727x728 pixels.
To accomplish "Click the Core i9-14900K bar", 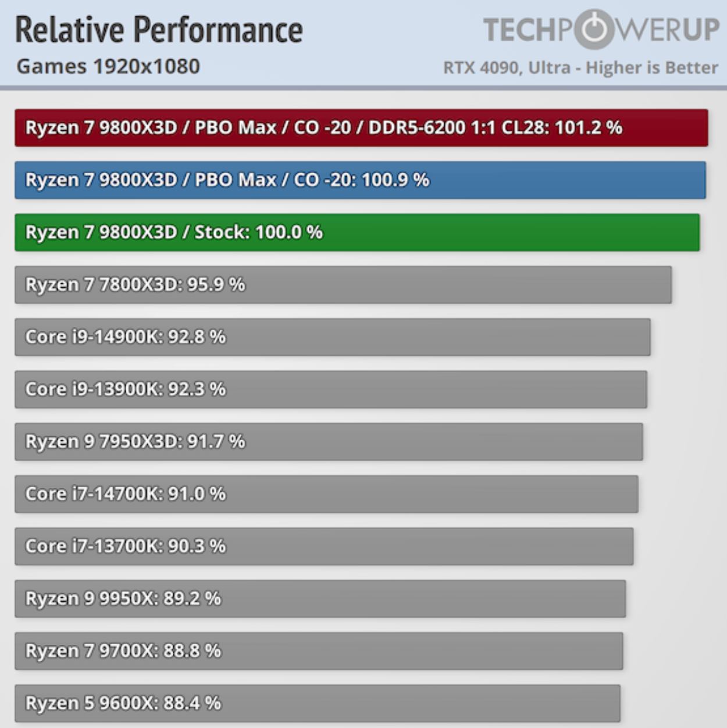I will [x=332, y=337].
